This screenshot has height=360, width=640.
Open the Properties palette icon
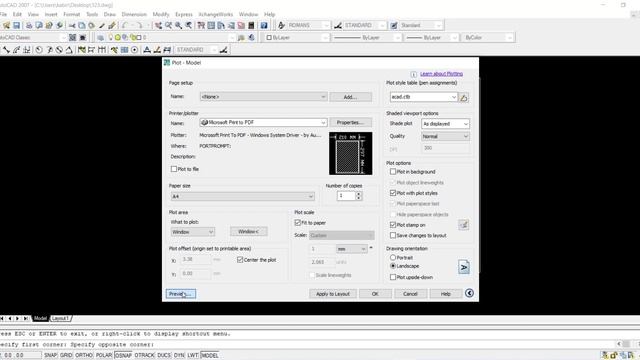tap(201, 25)
